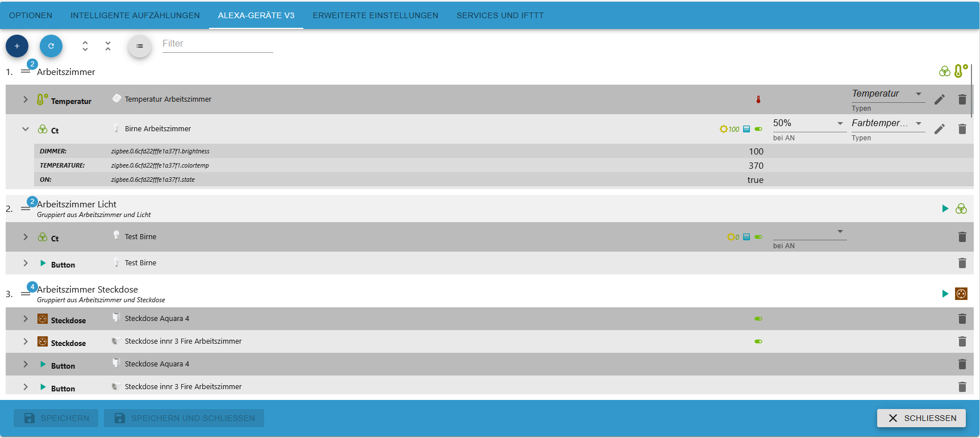Click the Schliessen button
Image resolution: width=980 pixels, height=438 pixels.
point(921,418)
